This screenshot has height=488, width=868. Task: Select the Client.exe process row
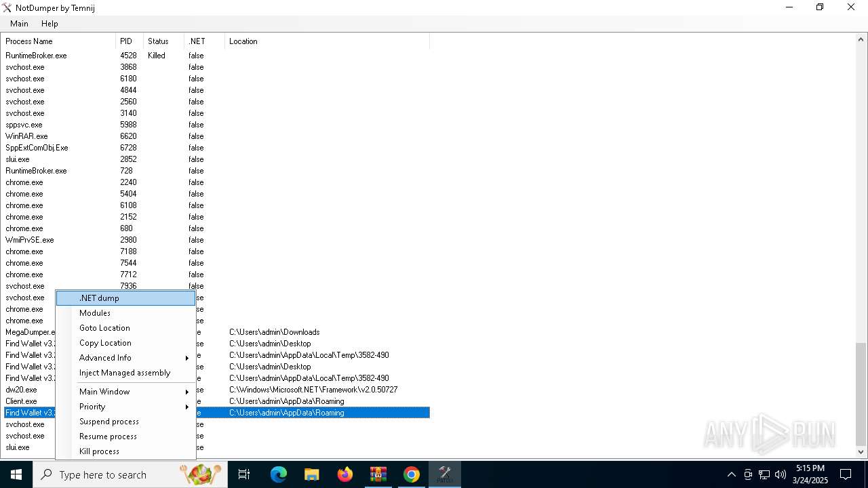[x=217, y=401]
